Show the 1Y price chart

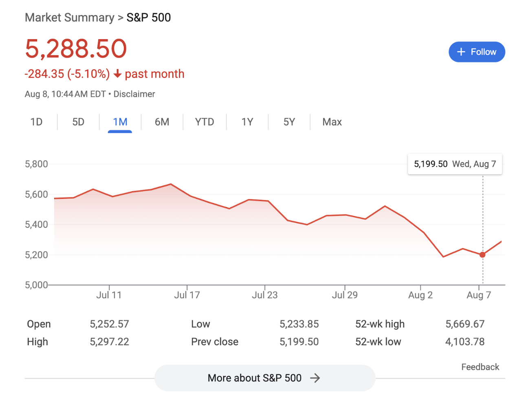coord(247,122)
